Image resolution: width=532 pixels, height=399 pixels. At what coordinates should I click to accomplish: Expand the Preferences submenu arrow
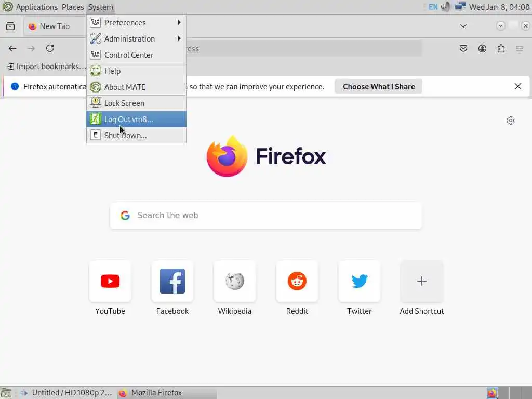179,23
